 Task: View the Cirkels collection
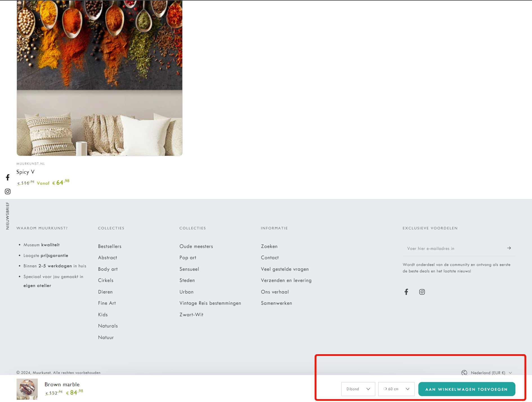(x=106, y=280)
